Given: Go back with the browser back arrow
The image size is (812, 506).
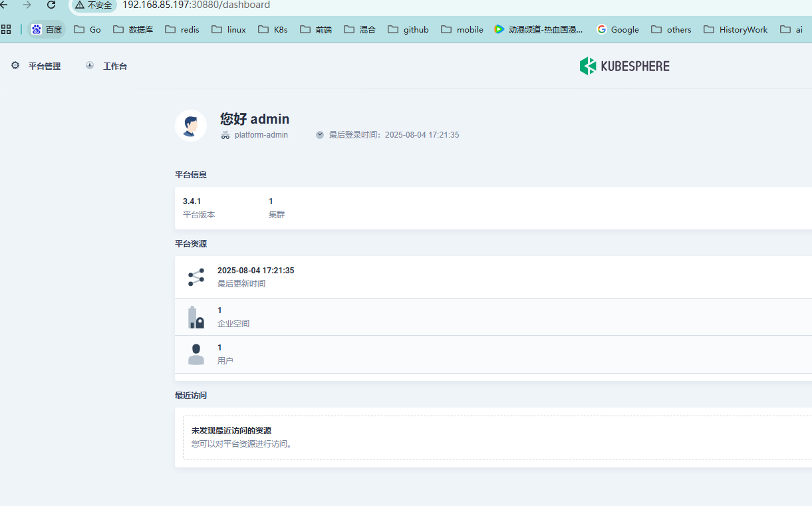Looking at the screenshot, I should point(4,5).
